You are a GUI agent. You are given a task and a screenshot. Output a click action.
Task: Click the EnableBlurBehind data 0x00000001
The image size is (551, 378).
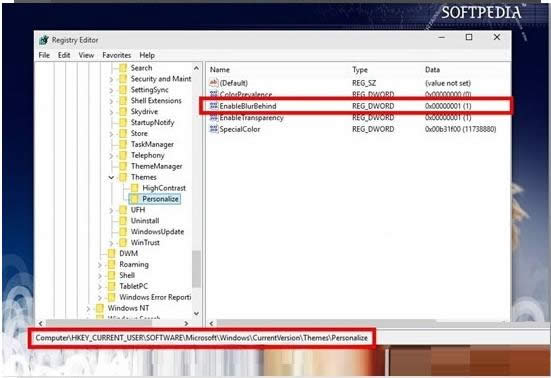click(448, 106)
